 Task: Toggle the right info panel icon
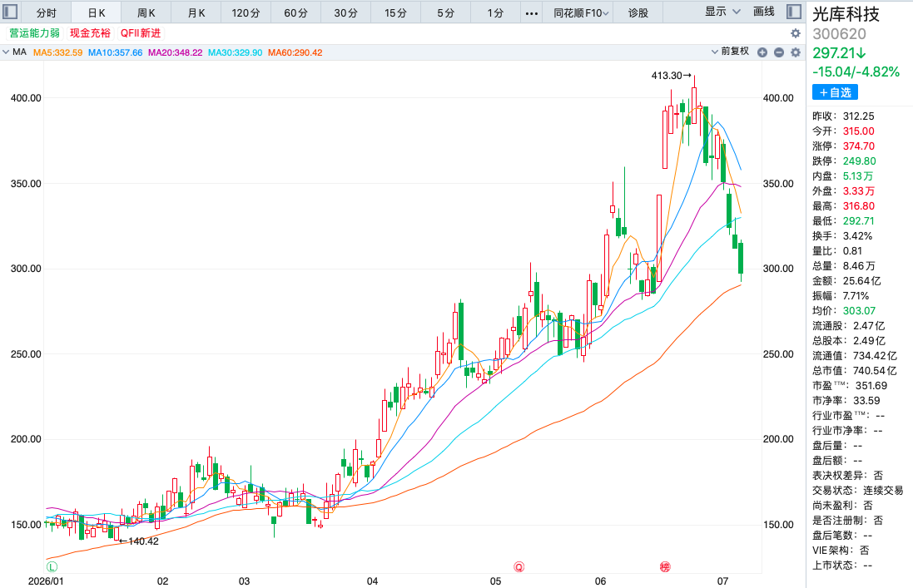(x=794, y=12)
